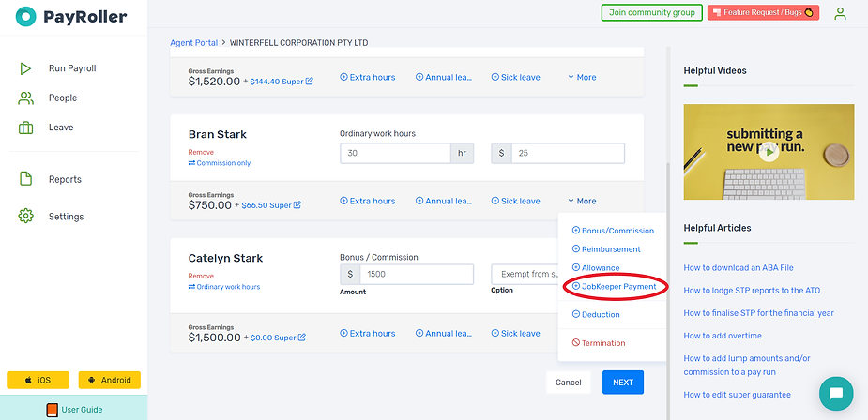Click the NEXT button
868x420 pixels.
[x=622, y=382]
